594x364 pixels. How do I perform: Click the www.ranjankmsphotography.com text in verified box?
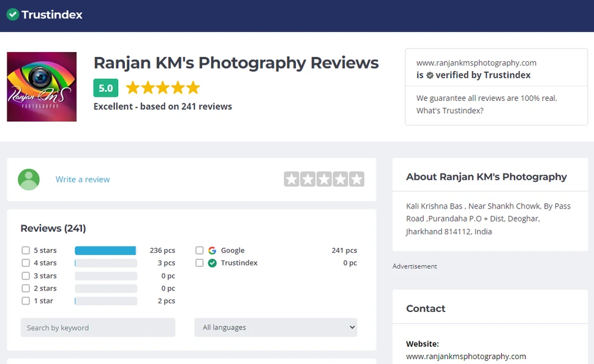pyautogui.click(x=476, y=63)
